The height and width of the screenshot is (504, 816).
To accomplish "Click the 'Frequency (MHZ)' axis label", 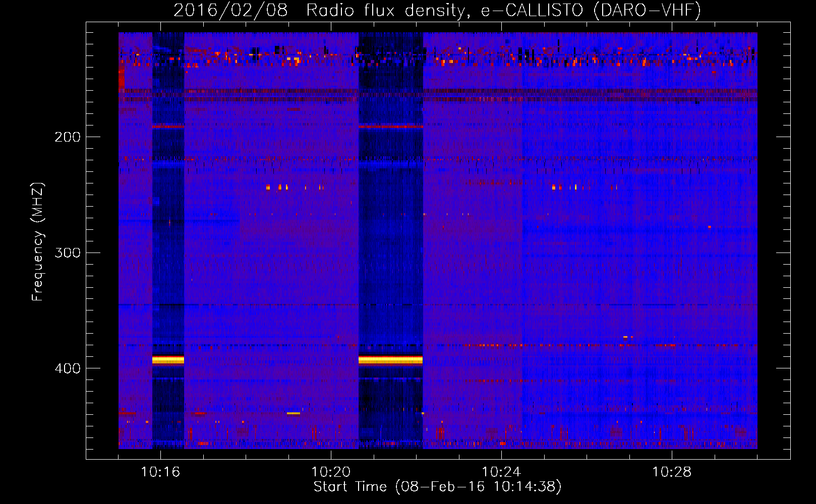I will [x=38, y=242].
